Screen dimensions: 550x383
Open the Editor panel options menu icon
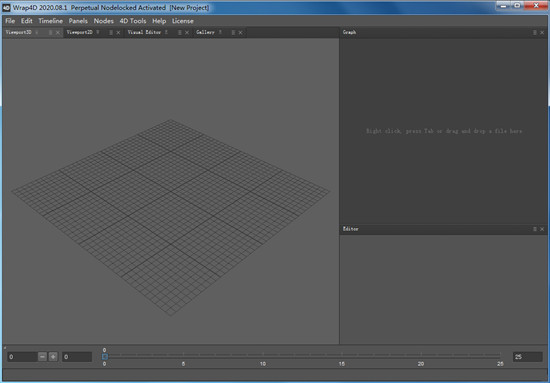535,229
